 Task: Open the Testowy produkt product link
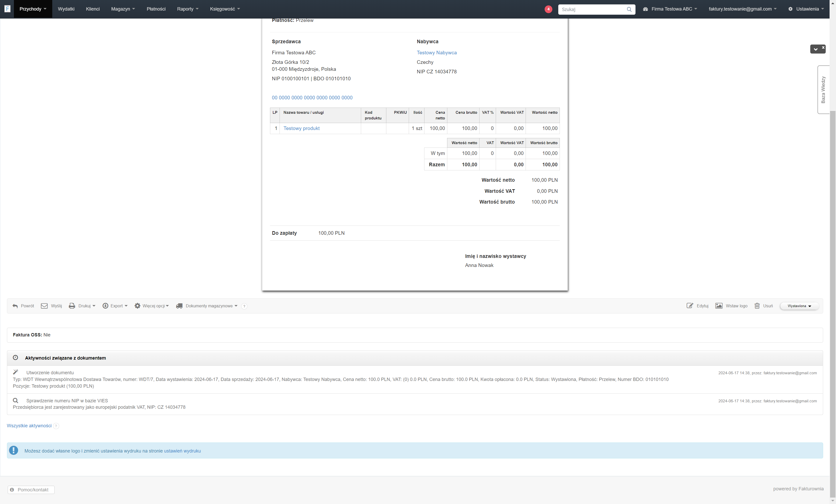coord(301,128)
